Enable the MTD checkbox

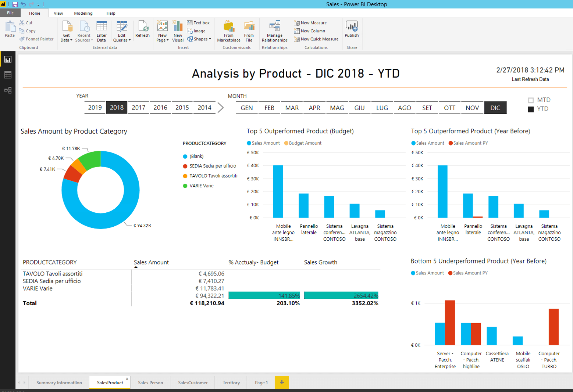531,100
